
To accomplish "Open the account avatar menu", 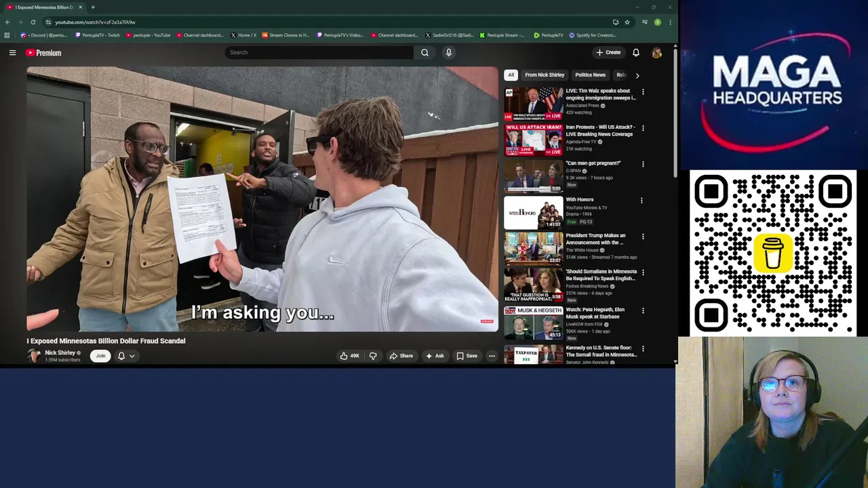I will coord(656,52).
